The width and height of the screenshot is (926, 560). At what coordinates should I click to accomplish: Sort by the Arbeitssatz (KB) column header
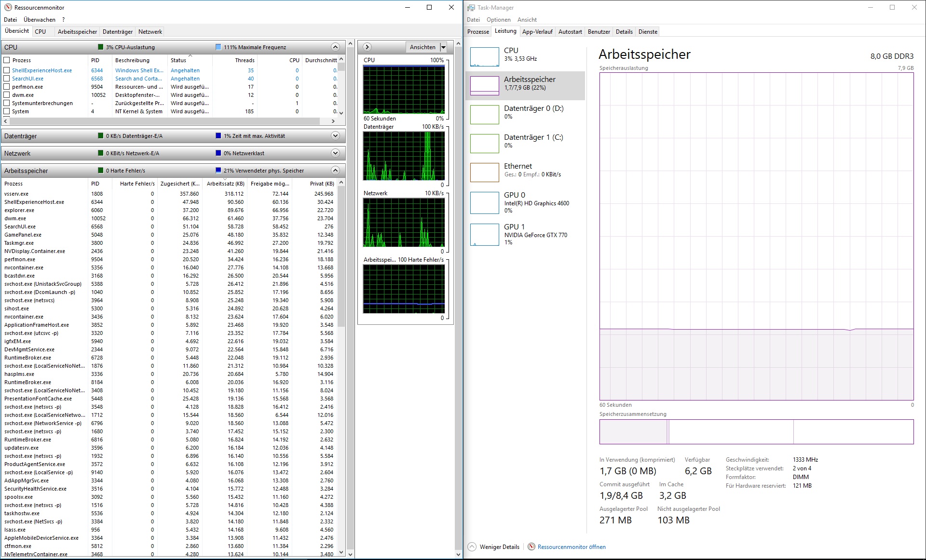[x=225, y=184]
